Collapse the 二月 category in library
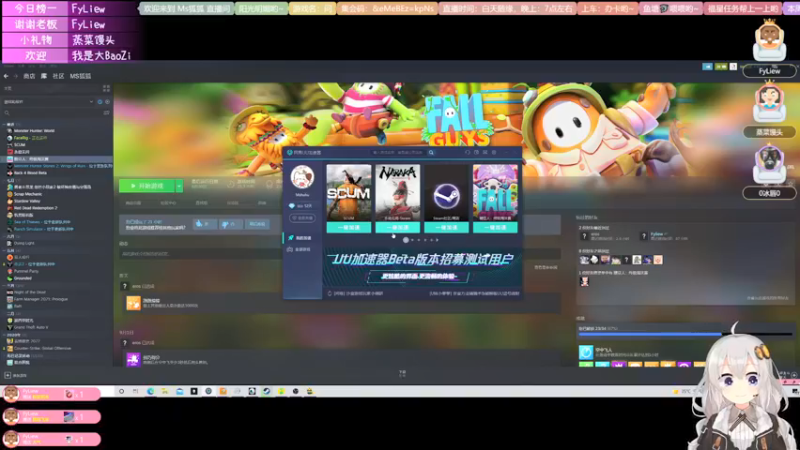 [10, 313]
